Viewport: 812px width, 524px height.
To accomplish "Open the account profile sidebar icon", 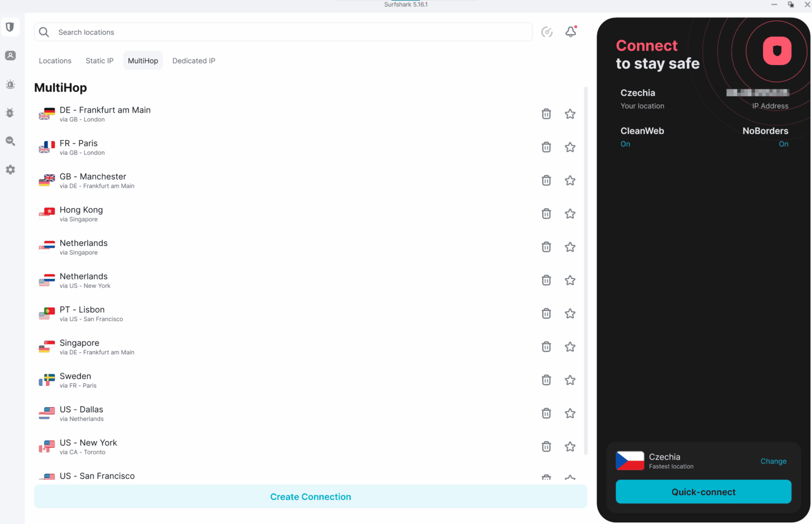I will click(x=10, y=56).
